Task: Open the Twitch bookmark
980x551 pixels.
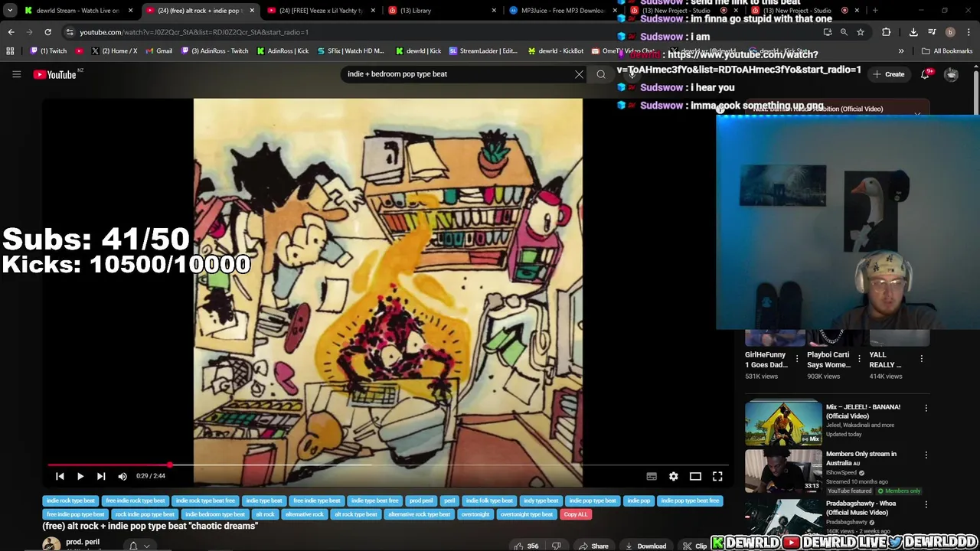Action: click(x=49, y=51)
